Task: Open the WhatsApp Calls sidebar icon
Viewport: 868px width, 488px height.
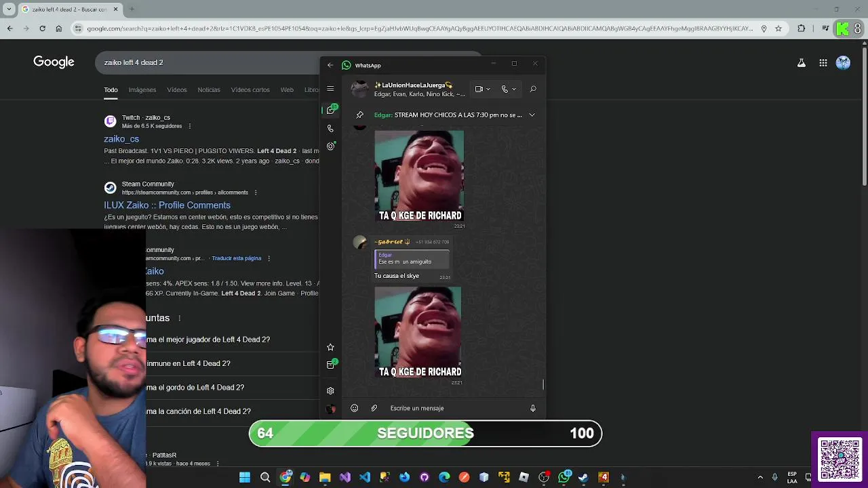Action: tap(330, 128)
